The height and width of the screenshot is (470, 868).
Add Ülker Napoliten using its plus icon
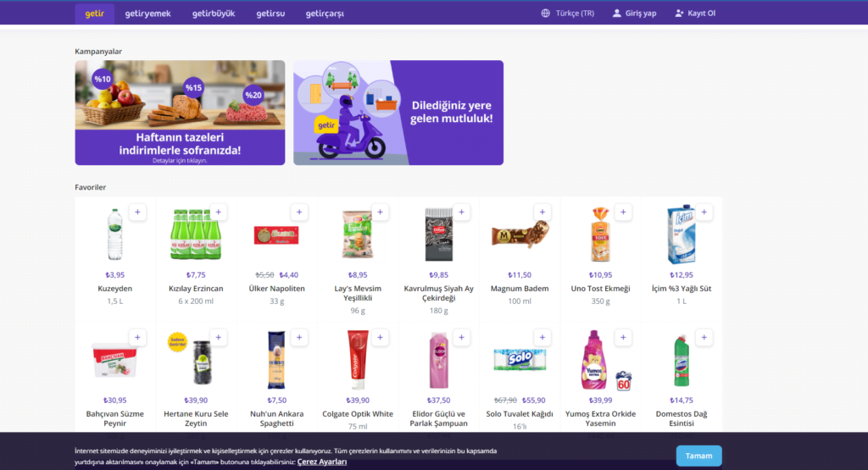coord(299,212)
